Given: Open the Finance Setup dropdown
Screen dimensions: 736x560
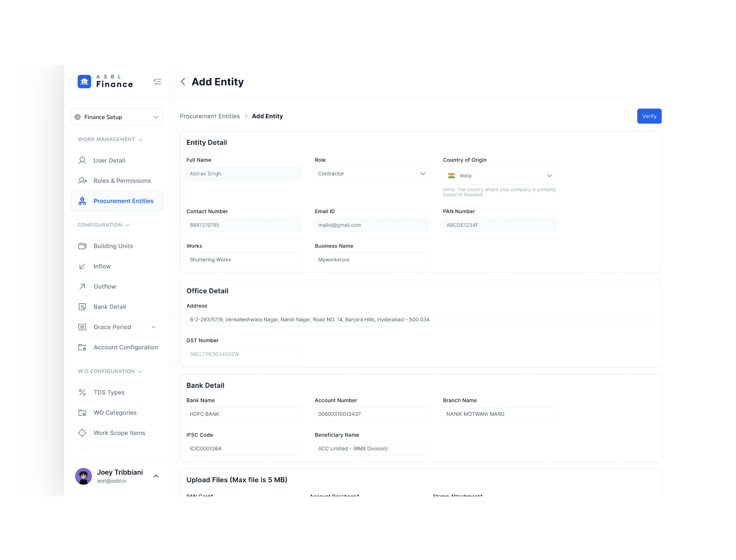Looking at the screenshot, I should [117, 117].
